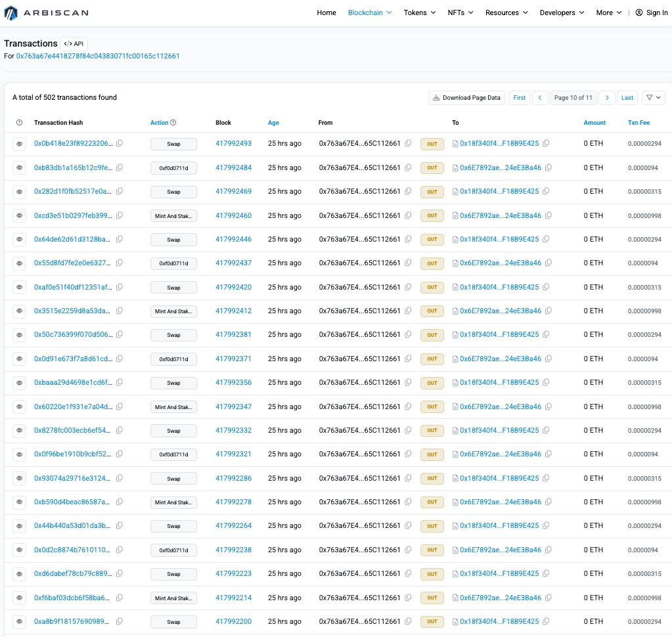Expand the Resources dropdown menu

click(x=506, y=13)
